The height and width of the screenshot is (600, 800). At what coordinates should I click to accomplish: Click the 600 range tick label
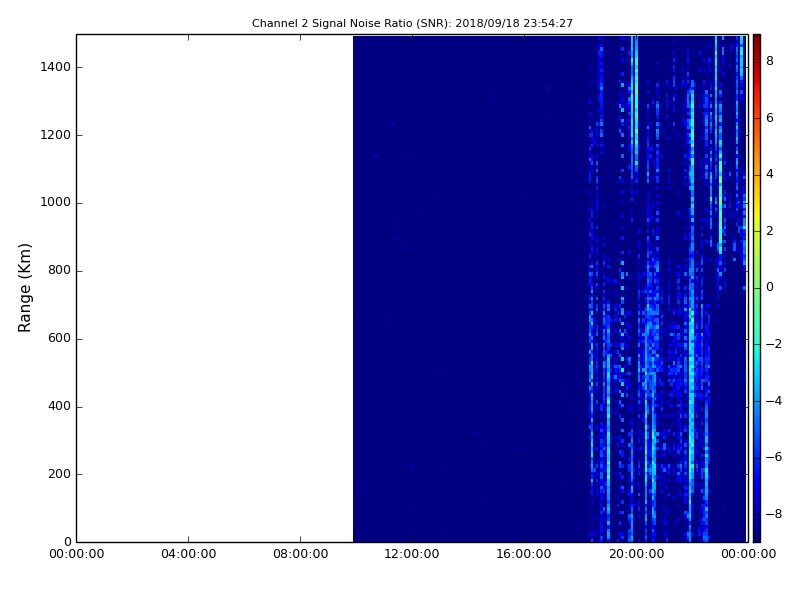click(x=59, y=338)
